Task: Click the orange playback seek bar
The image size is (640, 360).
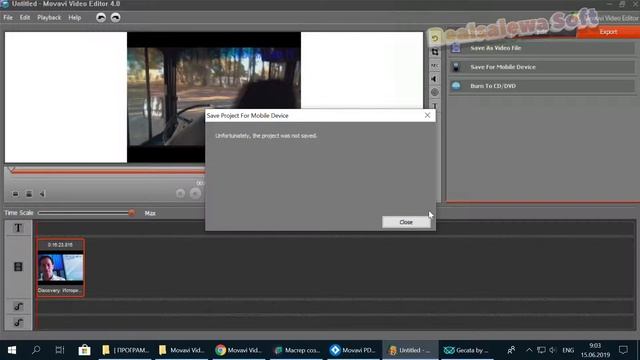Action: (108, 171)
